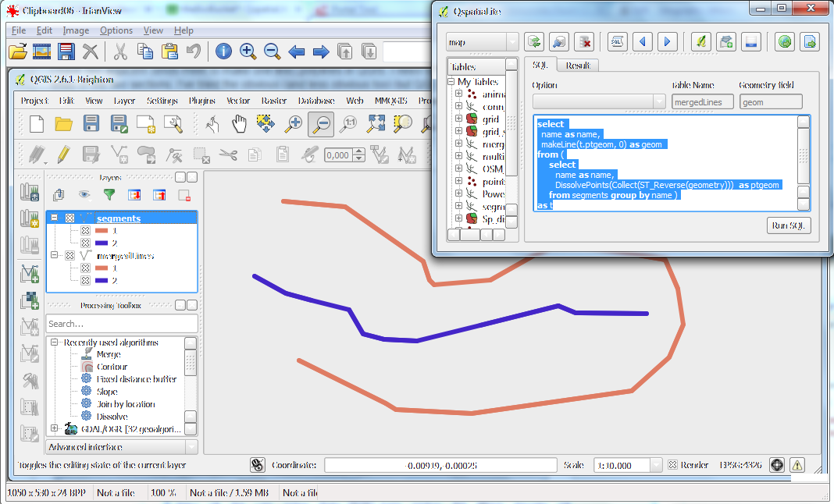Click SQL editor vertical scrollbar
The width and height of the screenshot is (834, 504).
[804, 163]
